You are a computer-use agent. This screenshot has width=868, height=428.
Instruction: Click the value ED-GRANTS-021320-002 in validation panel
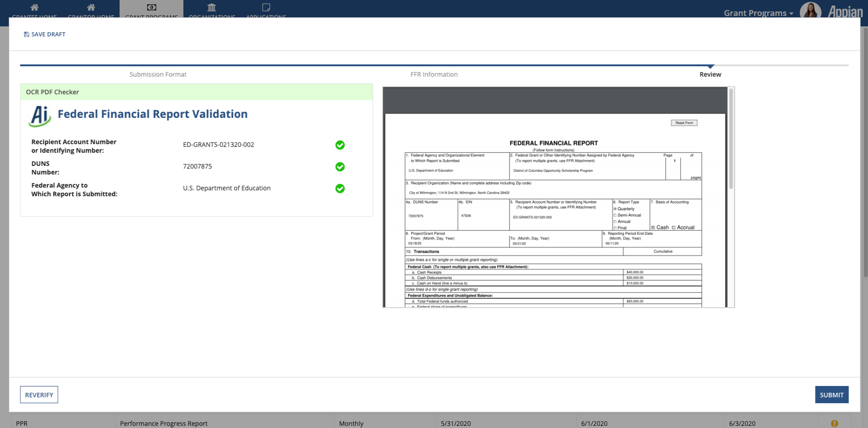pos(218,145)
